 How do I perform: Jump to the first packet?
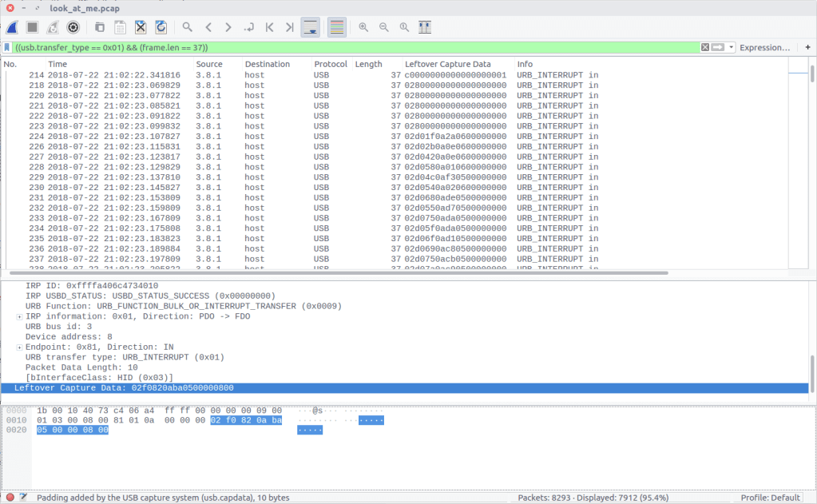click(269, 27)
